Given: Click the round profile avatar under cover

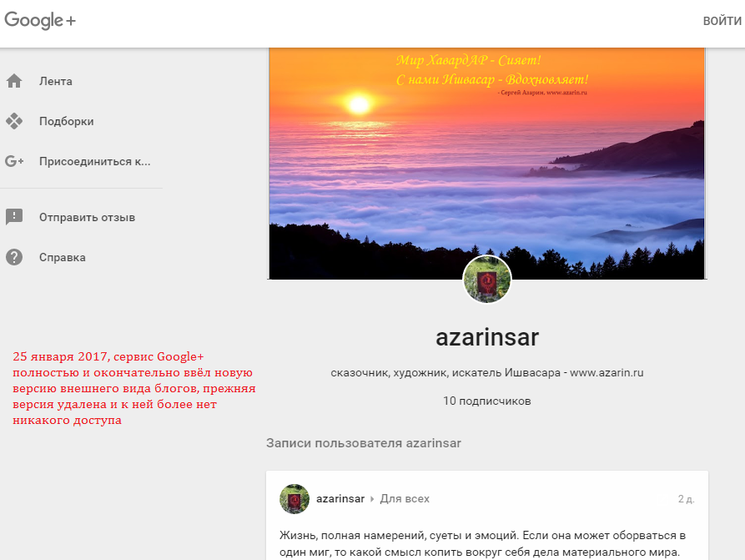Looking at the screenshot, I should 487,280.
